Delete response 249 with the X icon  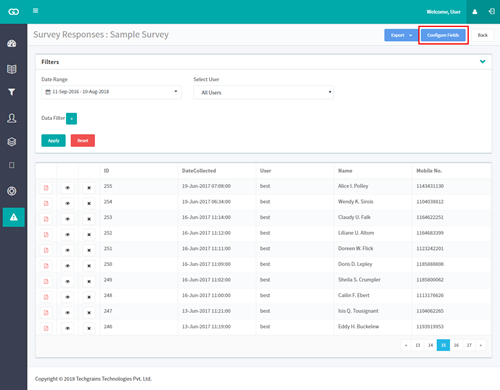89,281
